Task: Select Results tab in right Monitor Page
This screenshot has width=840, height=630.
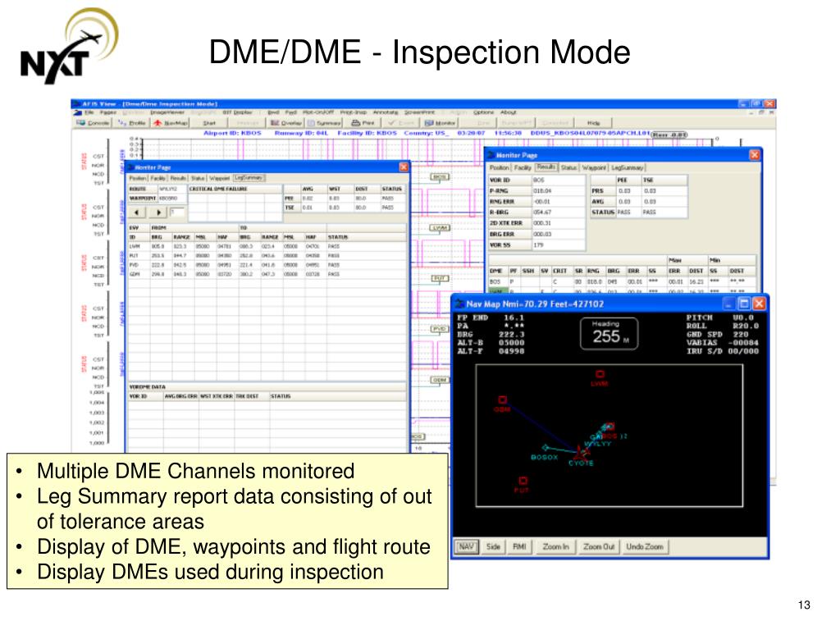Action: tap(546, 167)
